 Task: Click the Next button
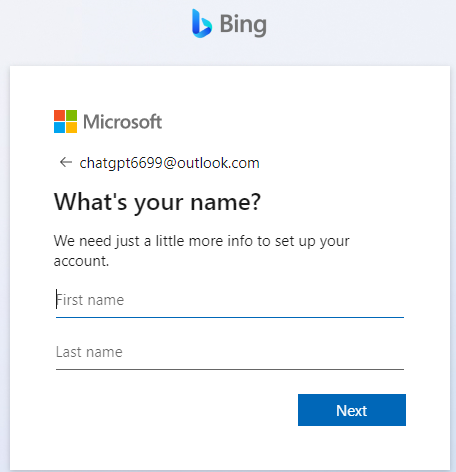[352, 410]
